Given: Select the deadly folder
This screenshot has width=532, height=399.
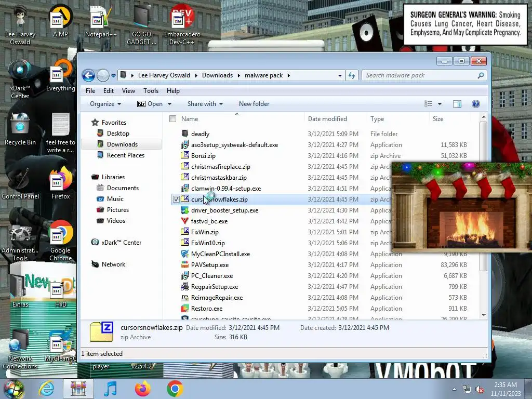Looking at the screenshot, I should point(200,134).
